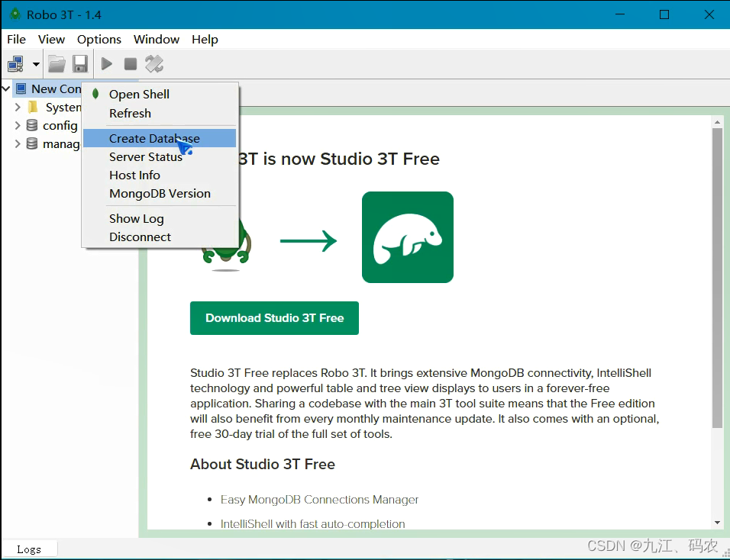Expand the config database node
This screenshot has height=560, width=730.
click(18, 126)
